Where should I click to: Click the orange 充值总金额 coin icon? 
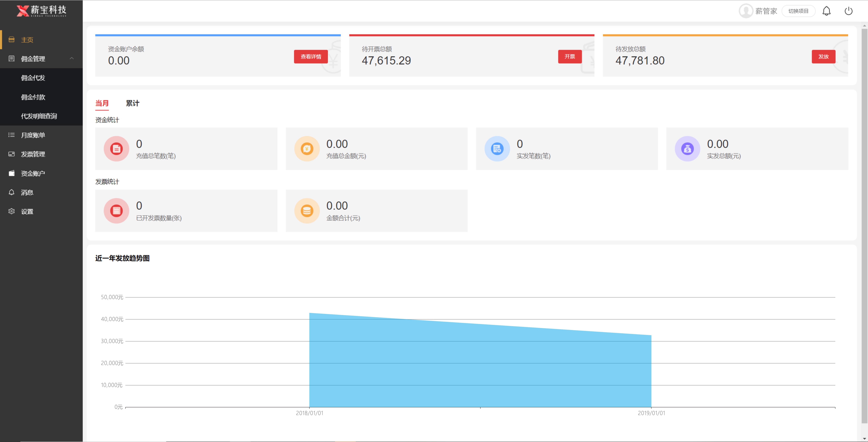click(x=307, y=149)
